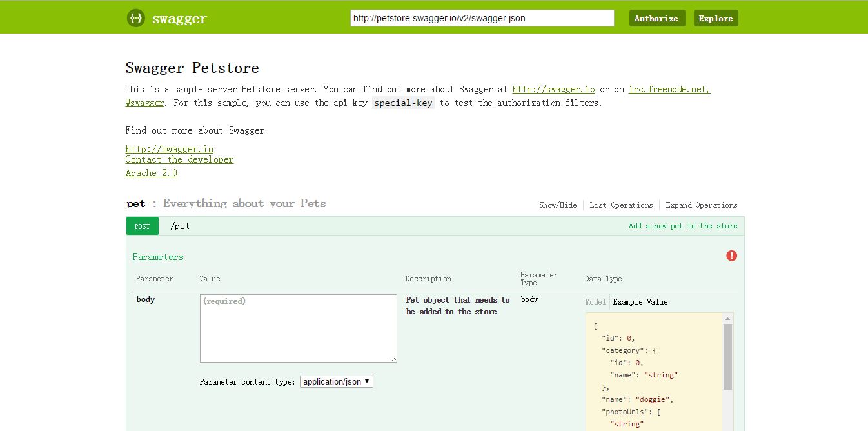Click the scrollbar up arrow in example box
The height and width of the screenshot is (431, 868).
[727, 319]
